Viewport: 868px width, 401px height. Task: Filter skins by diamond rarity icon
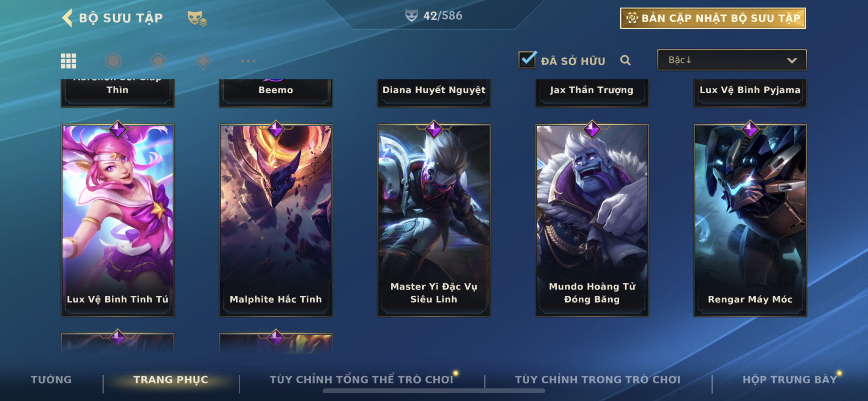tap(203, 61)
